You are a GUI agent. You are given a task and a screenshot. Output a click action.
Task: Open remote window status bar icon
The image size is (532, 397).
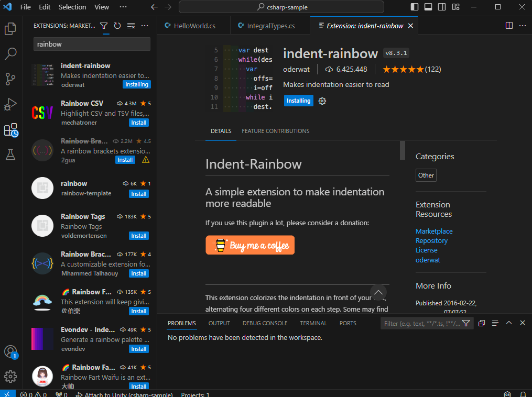7,394
